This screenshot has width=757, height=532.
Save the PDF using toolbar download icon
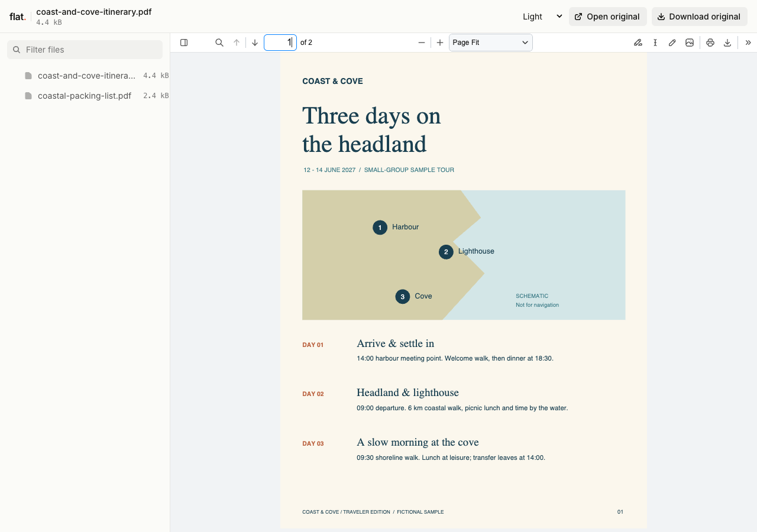[x=727, y=43]
